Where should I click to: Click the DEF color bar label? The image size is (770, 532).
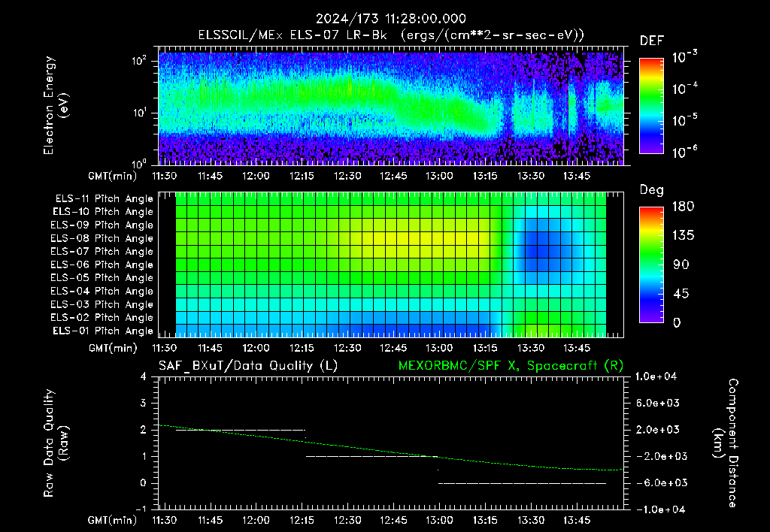pos(652,41)
